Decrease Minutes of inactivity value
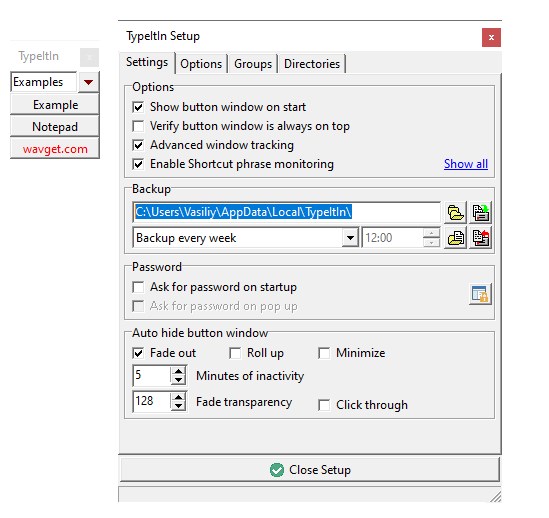549x518 pixels. [179, 380]
